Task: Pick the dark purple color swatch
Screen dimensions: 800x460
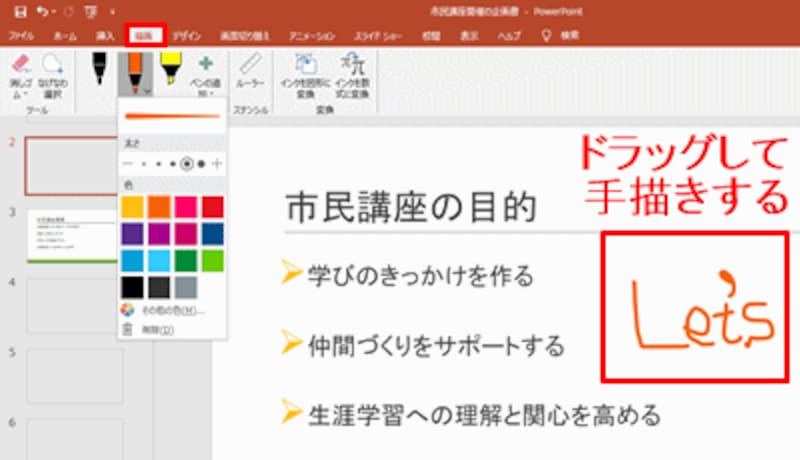Action: (132, 234)
